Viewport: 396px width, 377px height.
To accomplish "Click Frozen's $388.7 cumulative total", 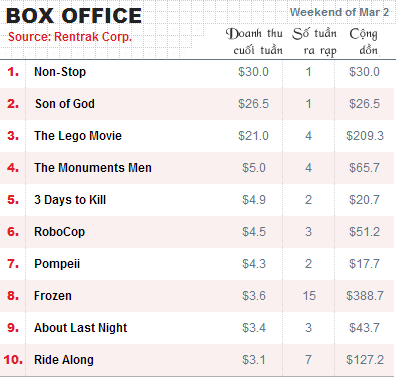I will click(x=365, y=296).
